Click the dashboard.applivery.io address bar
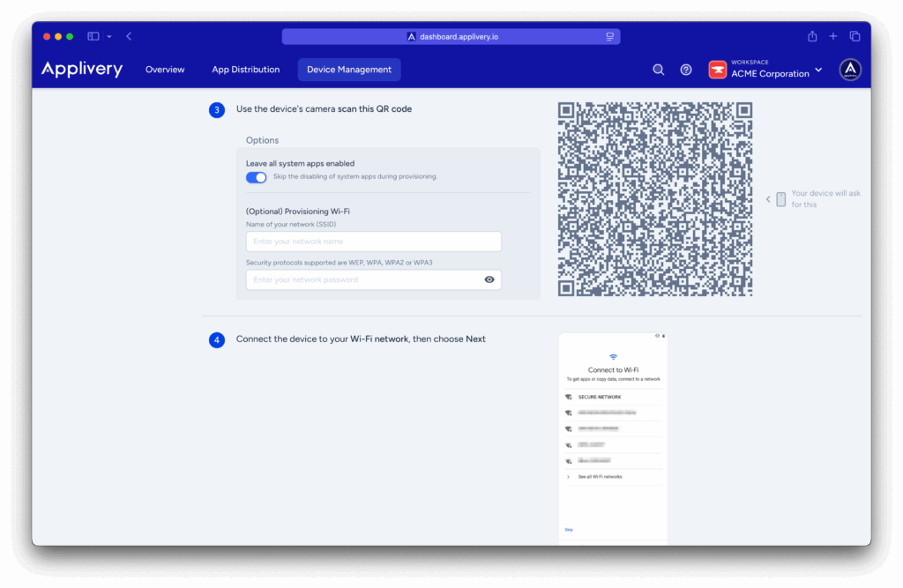The image size is (903, 588). pyautogui.click(x=451, y=36)
